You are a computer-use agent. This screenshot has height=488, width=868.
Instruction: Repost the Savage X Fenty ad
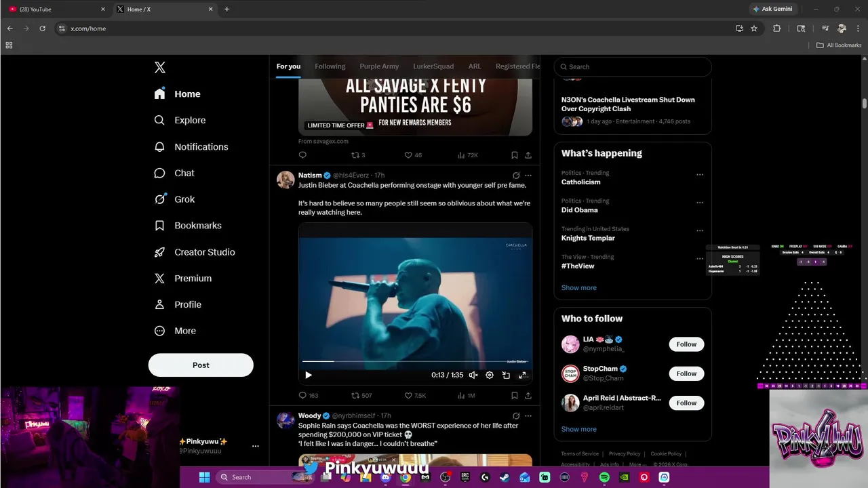(358, 155)
